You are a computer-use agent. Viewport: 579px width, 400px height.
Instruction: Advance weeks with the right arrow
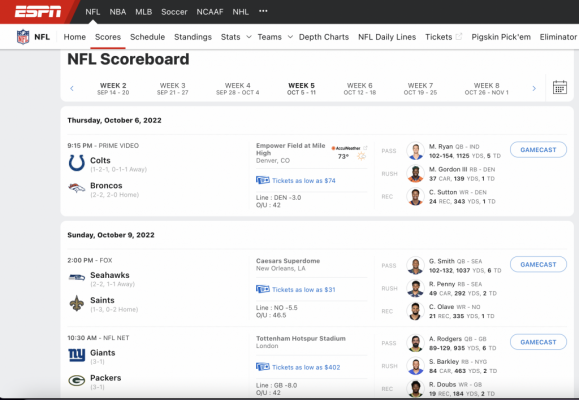[534, 88]
